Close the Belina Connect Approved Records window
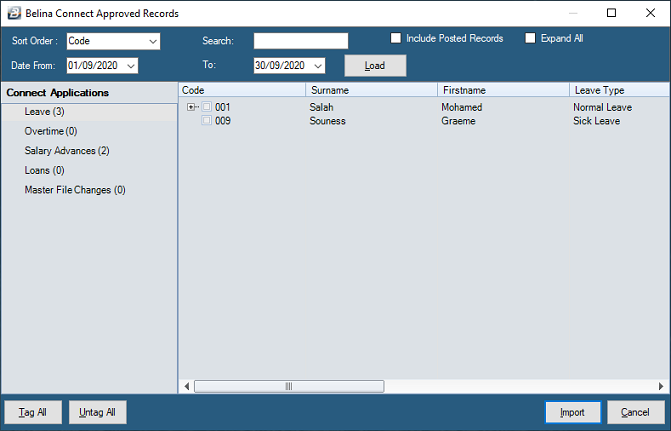 (650, 13)
